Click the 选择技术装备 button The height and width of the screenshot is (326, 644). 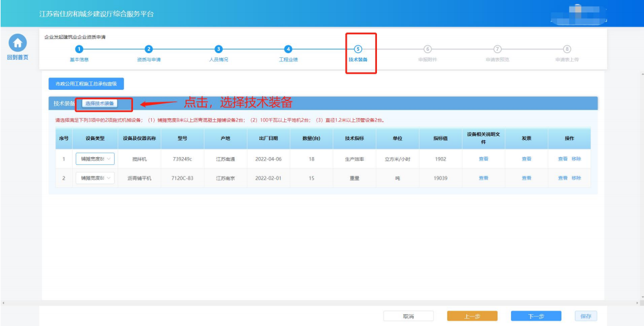pos(100,103)
